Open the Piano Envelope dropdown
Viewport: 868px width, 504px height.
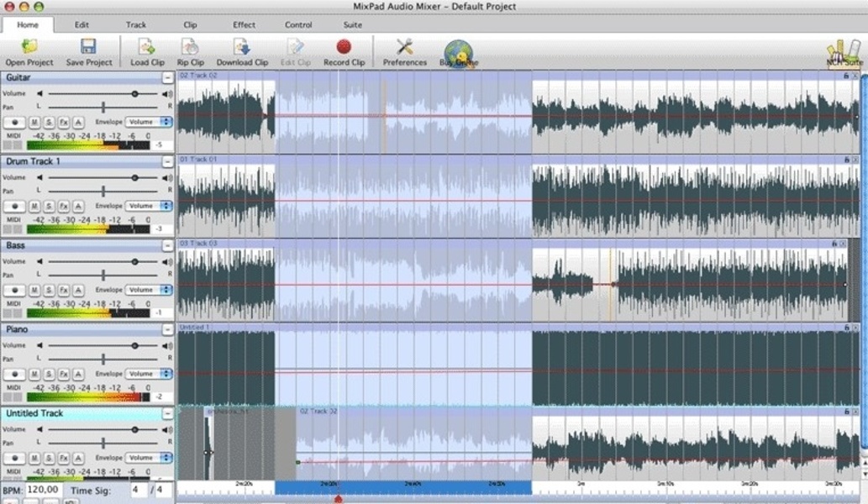click(149, 374)
